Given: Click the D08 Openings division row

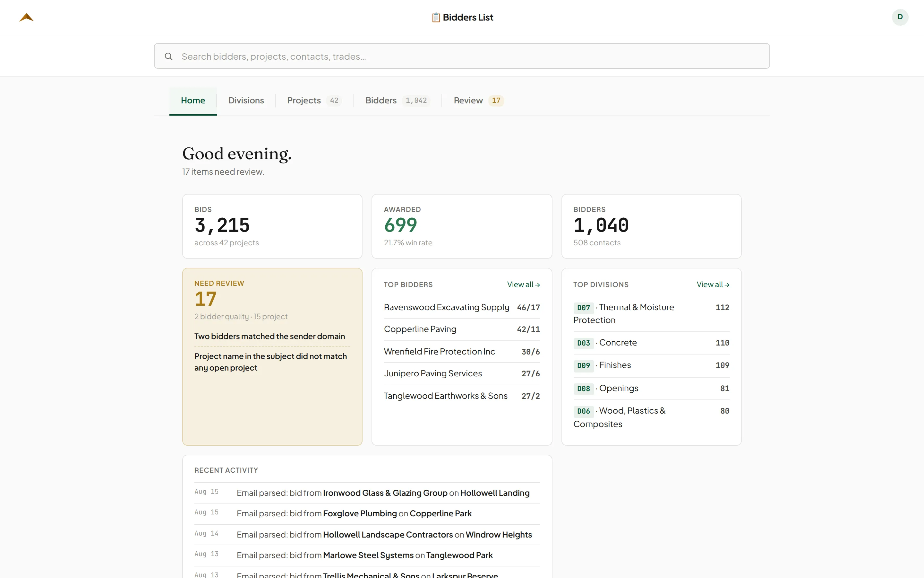Looking at the screenshot, I should click(x=651, y=389).
